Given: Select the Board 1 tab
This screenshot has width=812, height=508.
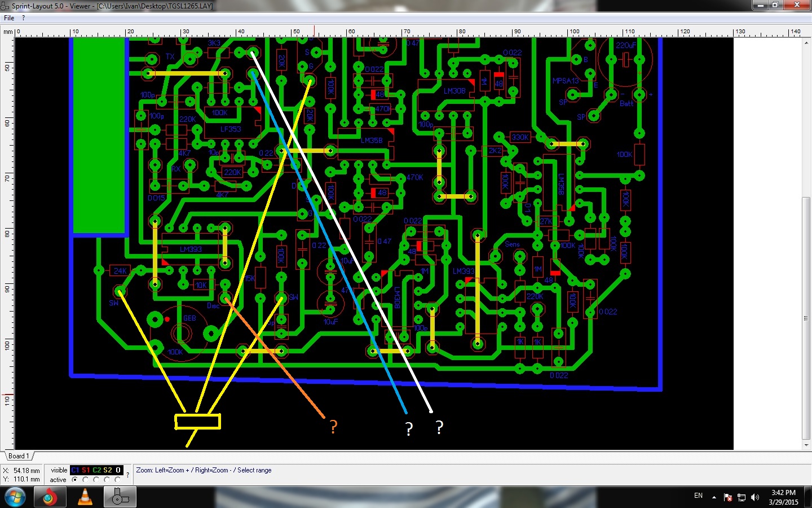Looking at the screenshot, I should pyautogui.click(x=19, y=456).
